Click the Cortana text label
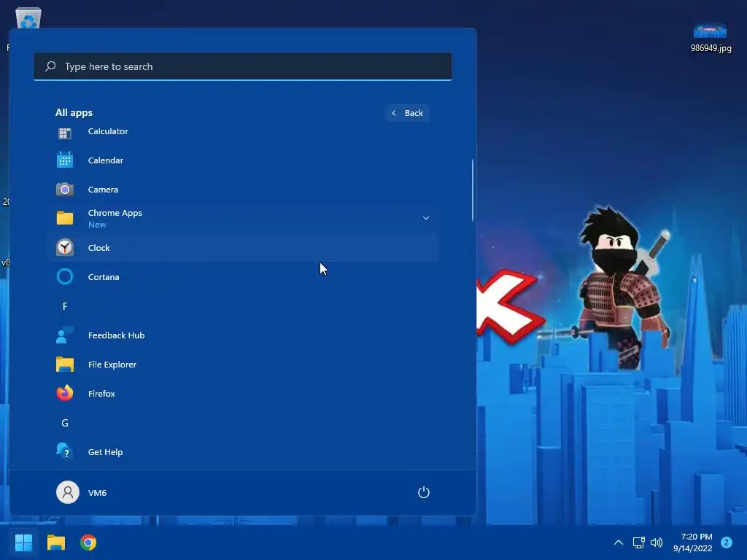 point(104,277)
